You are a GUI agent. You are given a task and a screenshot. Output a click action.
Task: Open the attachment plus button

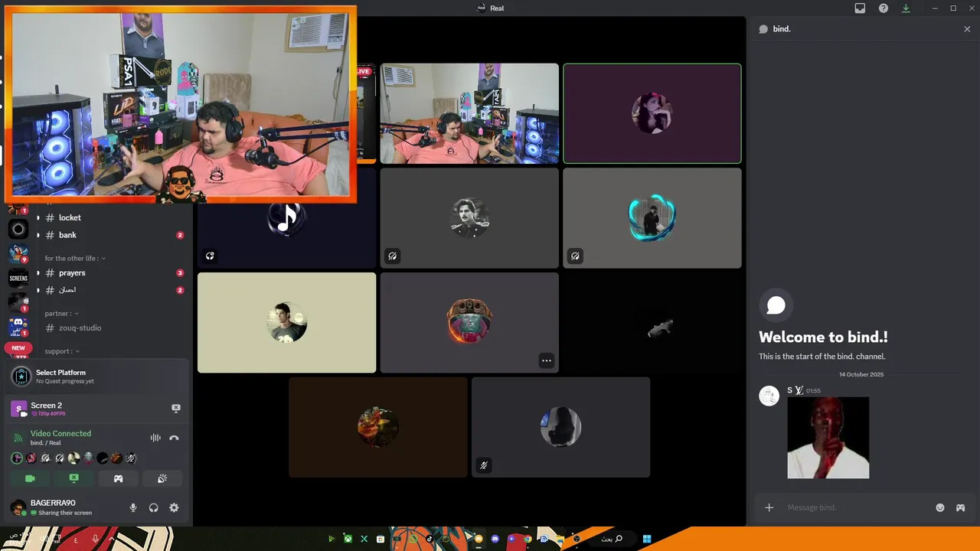769,507
